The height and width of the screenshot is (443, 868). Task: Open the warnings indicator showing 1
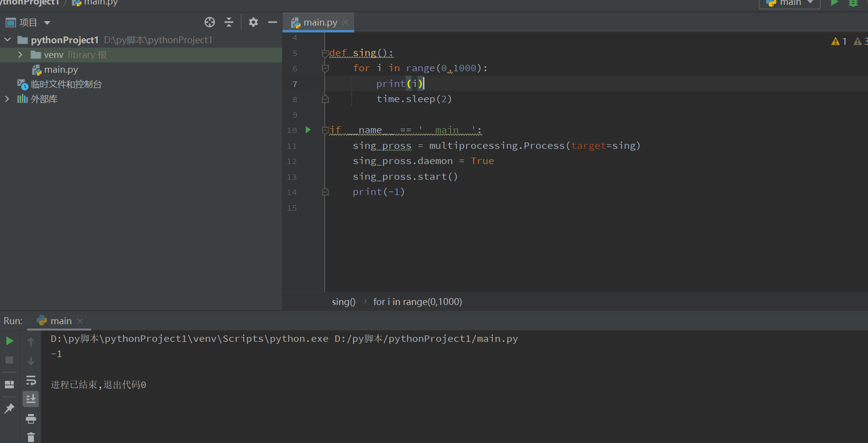(839, 41)
